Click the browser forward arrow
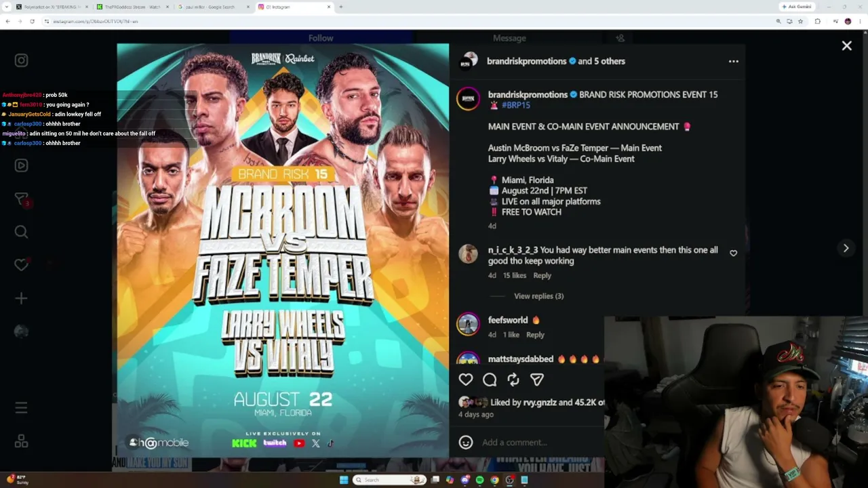Viewport: 868px width, 488px height. [20, 21]
